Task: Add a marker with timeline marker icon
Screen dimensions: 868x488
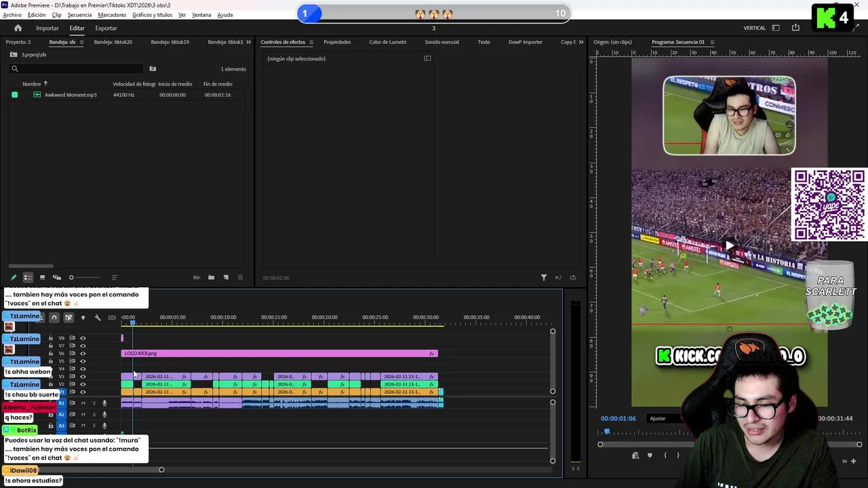Action: pyautogui.click(x=83, y=317)
